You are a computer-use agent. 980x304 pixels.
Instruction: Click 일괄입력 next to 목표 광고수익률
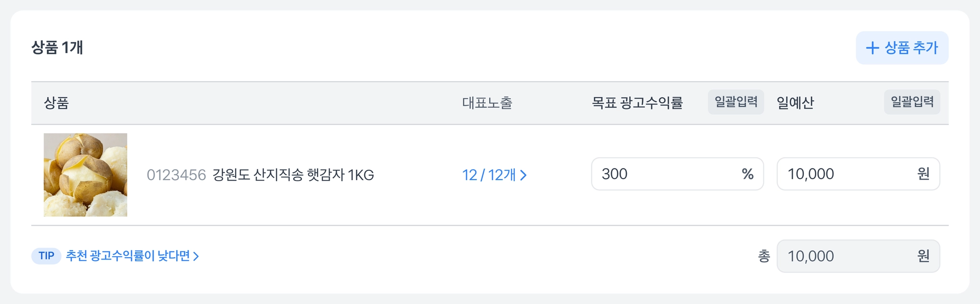tap(735, 102)
